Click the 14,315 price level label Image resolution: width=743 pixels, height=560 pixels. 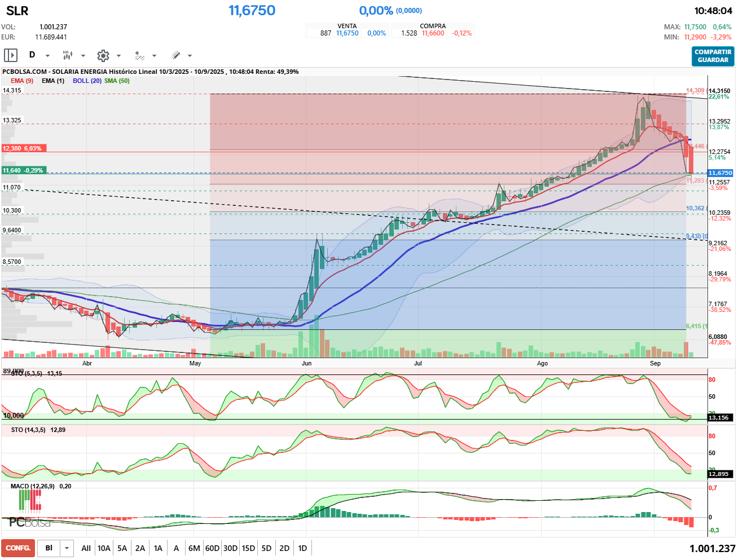(12, 90)
